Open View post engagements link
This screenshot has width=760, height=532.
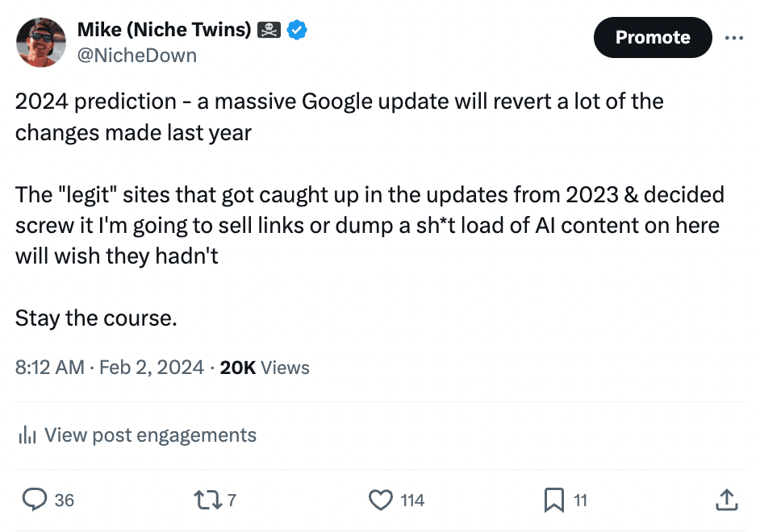[150, 434]
